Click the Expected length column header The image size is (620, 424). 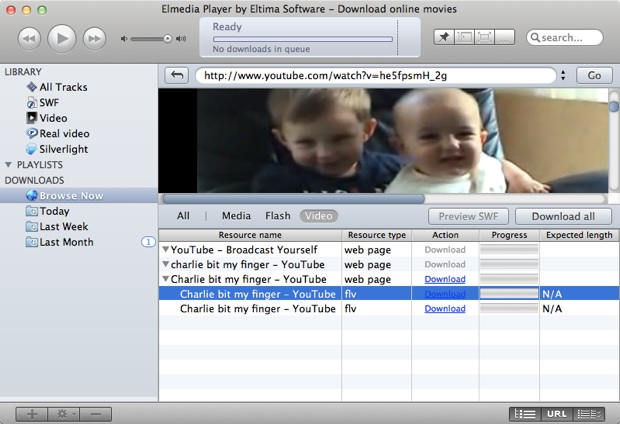coord(579,235)
